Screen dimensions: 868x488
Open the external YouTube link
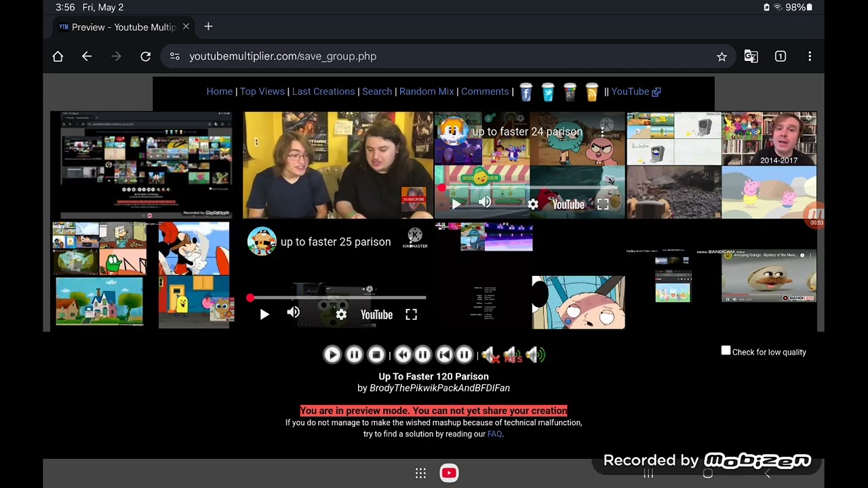636,91
